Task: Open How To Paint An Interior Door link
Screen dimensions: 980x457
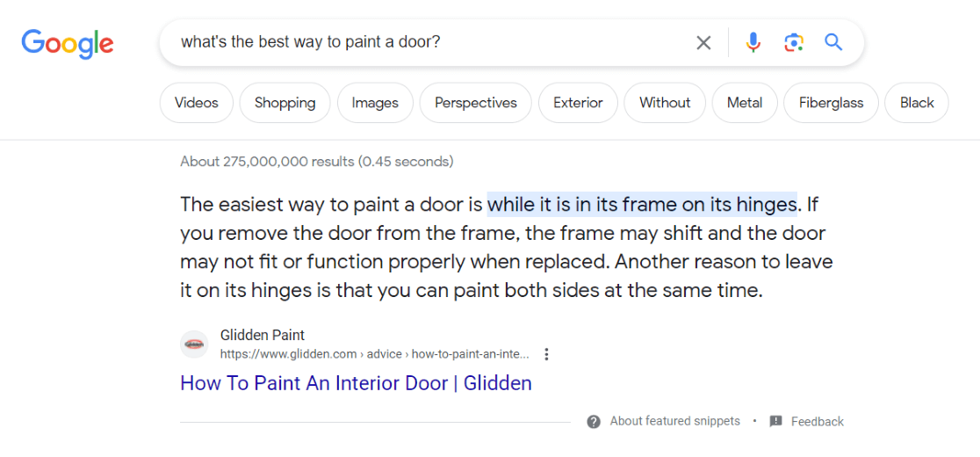Action: coord(356,383)
